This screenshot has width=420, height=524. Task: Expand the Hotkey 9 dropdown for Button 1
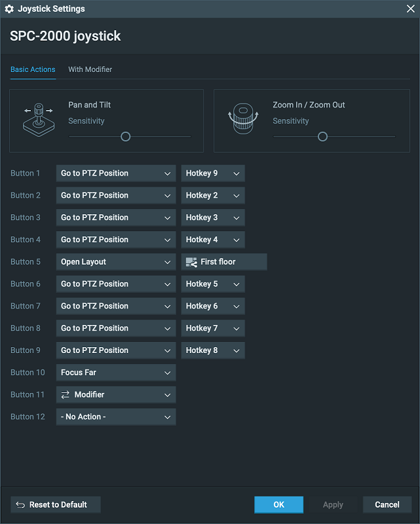click(x=213, y=174)
